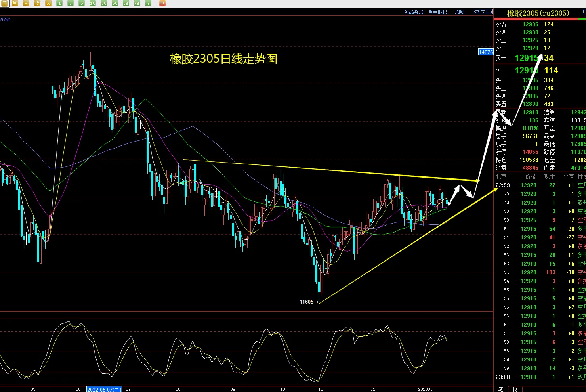Click the blue 14876 price label
Image resolution: width=586 pixels, height=392 pixels.
tap(486, 52)
